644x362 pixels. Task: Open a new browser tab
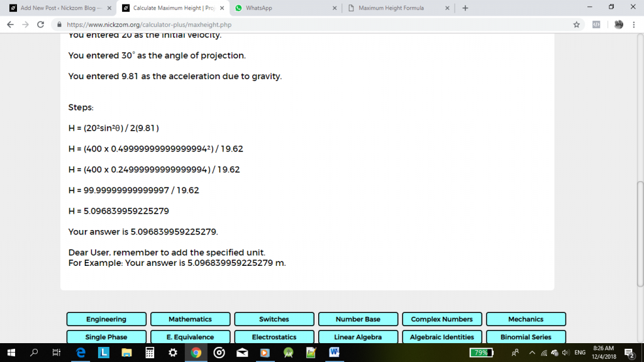coord(465,8)
